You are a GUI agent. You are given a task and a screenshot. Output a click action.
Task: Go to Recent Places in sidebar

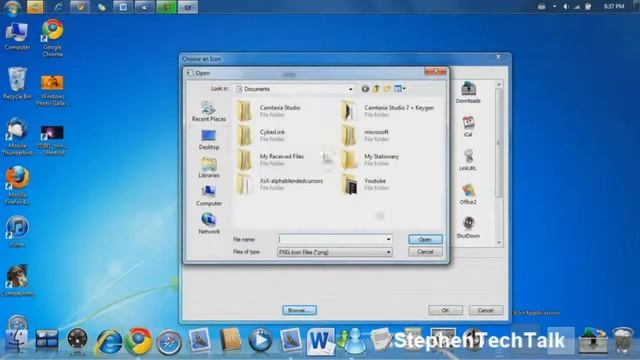[209, 111]
